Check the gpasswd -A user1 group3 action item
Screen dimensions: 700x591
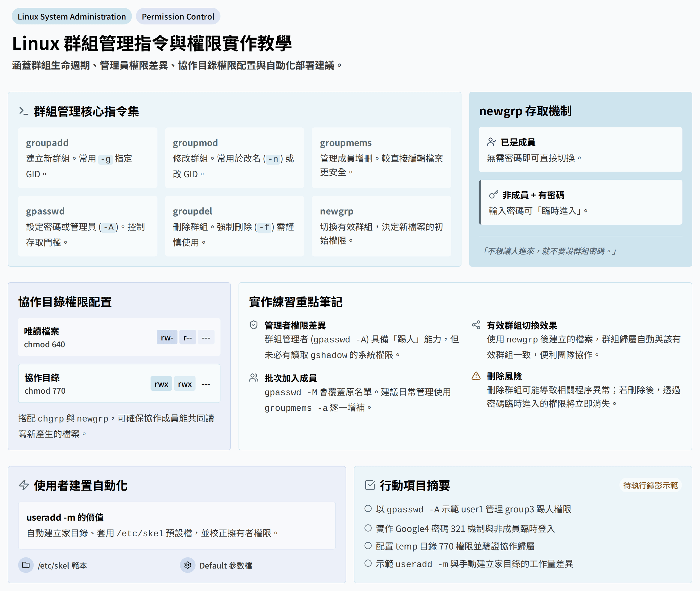[x=368, y=509]
